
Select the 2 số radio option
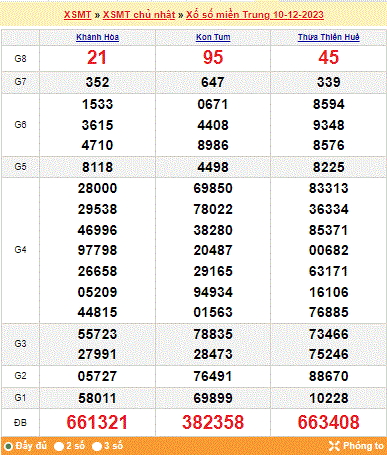point(59,446)
